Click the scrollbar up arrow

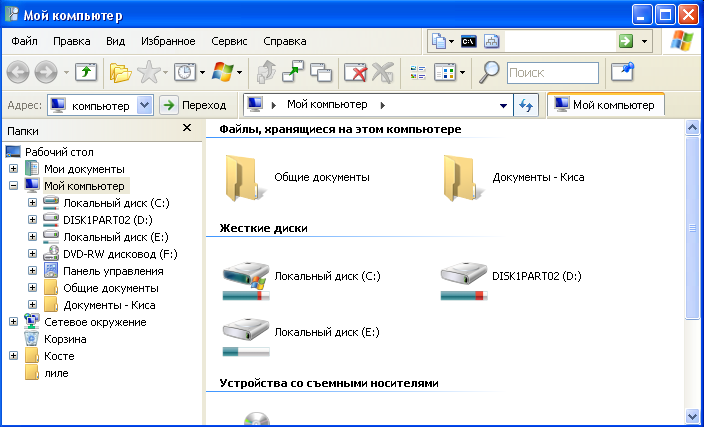(692, 128)
